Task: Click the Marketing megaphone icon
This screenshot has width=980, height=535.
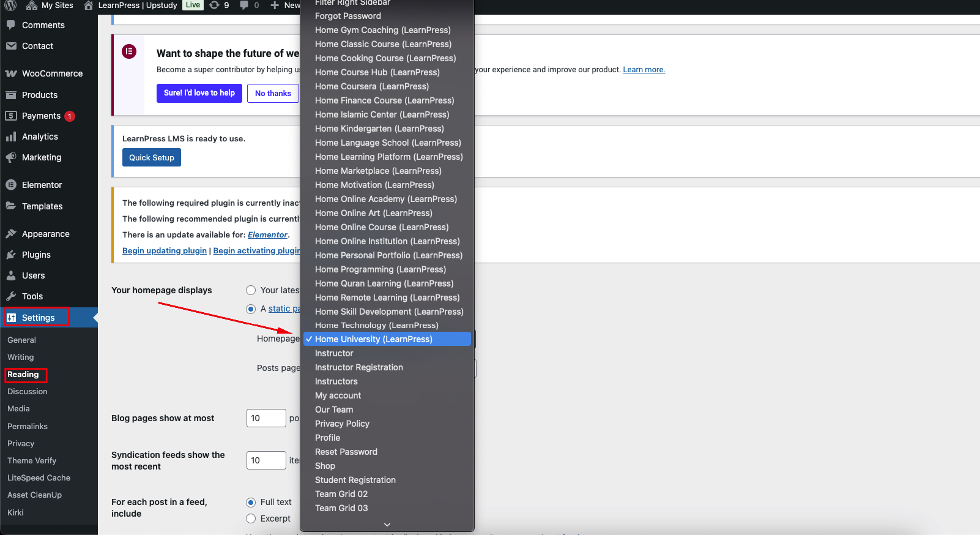Action: [11, 157]
